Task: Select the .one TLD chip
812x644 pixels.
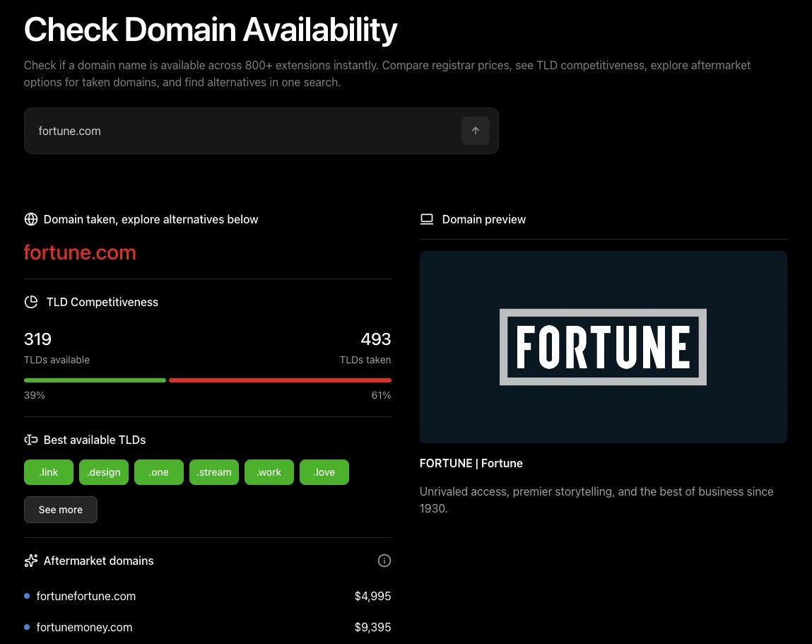Action: coord(159,472)
